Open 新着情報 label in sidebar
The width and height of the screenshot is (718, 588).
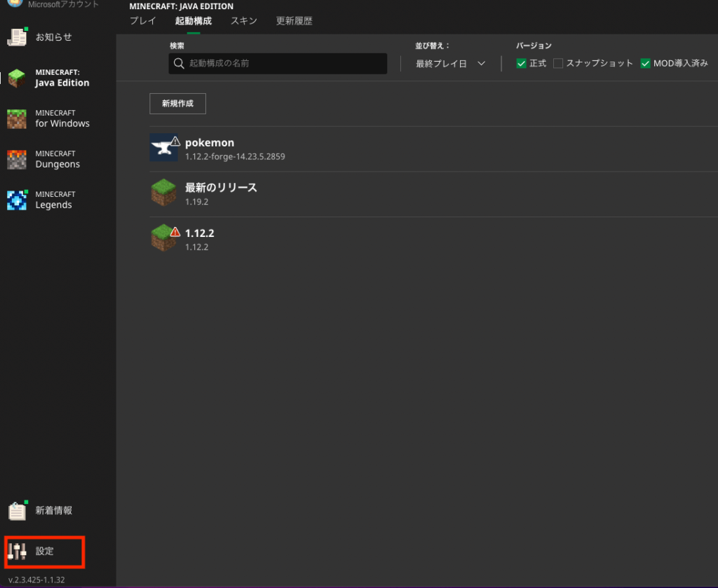click(53, 511)
